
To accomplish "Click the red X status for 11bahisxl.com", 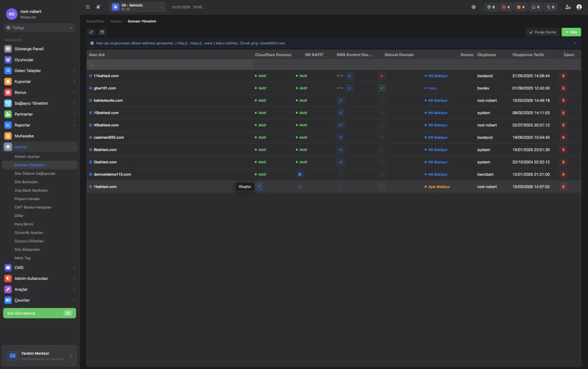I will click(381, 76).
